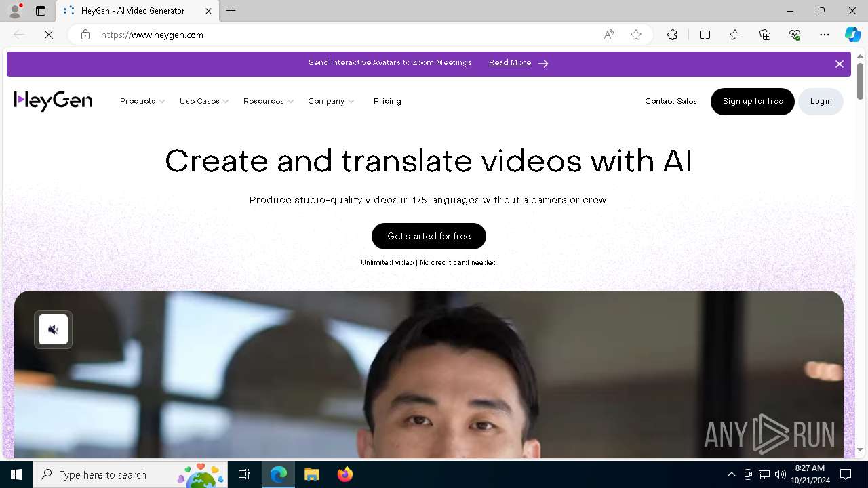
Task: Open the browser Extensions menu
Action: [672, 35]
